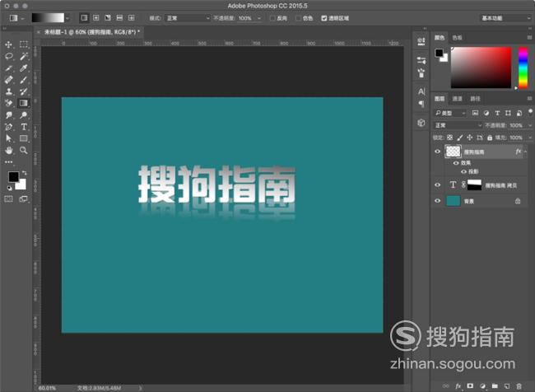The image size is (535, 392).
Task: Collapse effects list arrow beside fx
Action: point(526,152)
